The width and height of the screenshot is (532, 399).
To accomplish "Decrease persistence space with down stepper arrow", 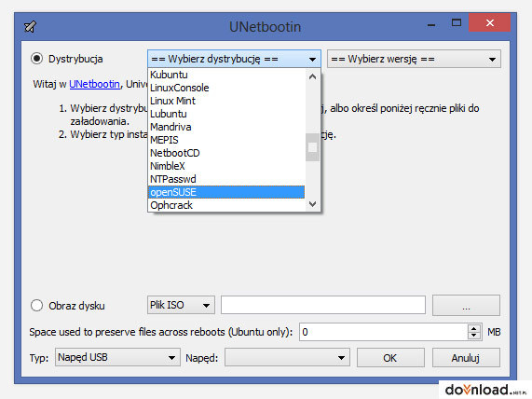I will pyautogui.click(x=474, y=336).
